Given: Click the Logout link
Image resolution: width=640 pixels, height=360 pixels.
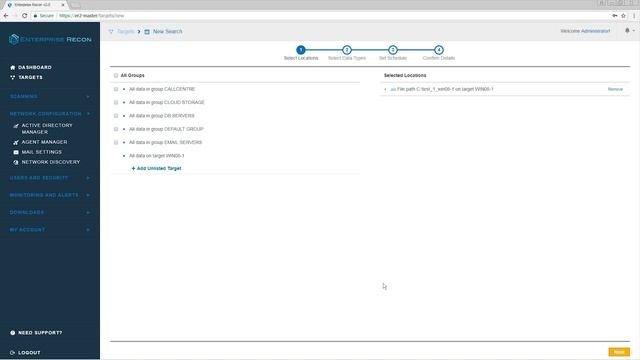Looking at the screenshot, I should [x=29, y=353].
